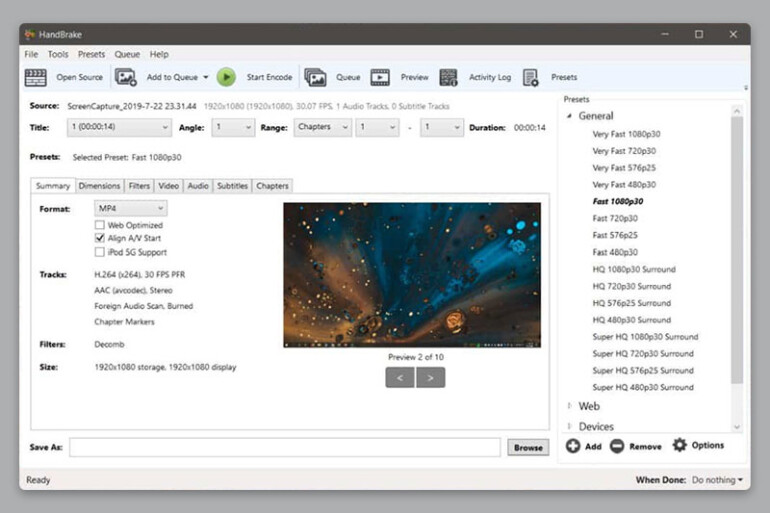The height and width of the screenshot is (513, 770).
Task: Click the Options gear icon
Action: click(680, 445)
